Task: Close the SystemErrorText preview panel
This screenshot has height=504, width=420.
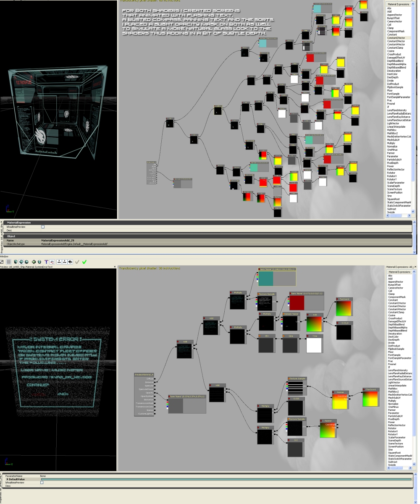Action: pos(115,267)
